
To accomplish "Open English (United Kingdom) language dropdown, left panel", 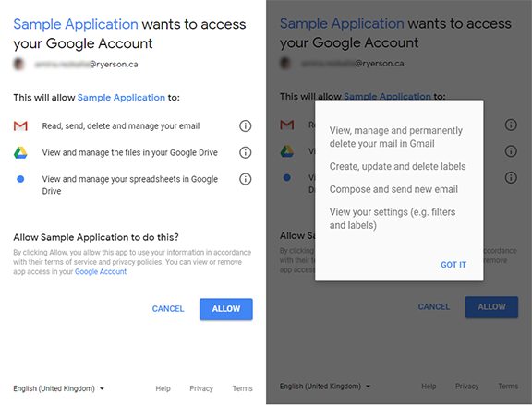I will 59,388.
